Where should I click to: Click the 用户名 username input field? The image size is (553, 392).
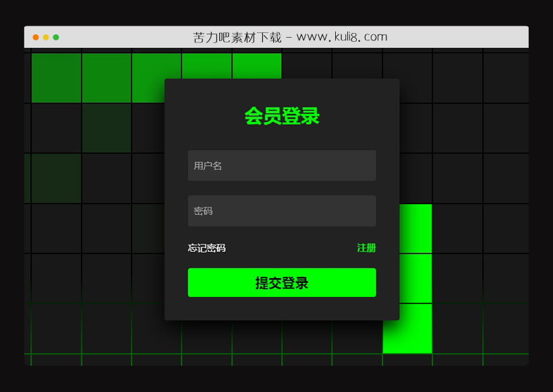282,165
